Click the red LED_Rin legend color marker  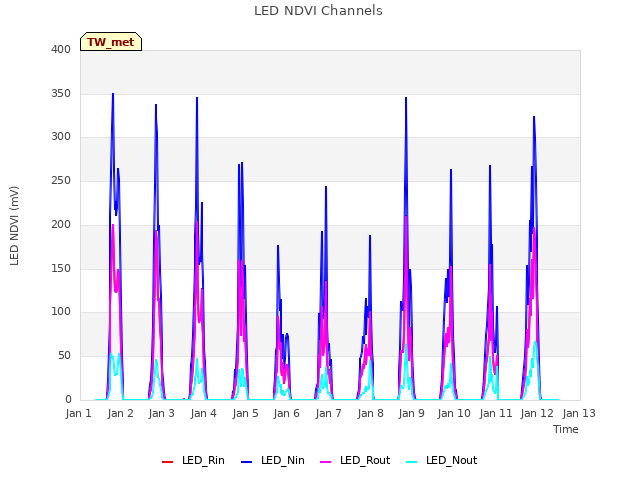pos(167,462)
